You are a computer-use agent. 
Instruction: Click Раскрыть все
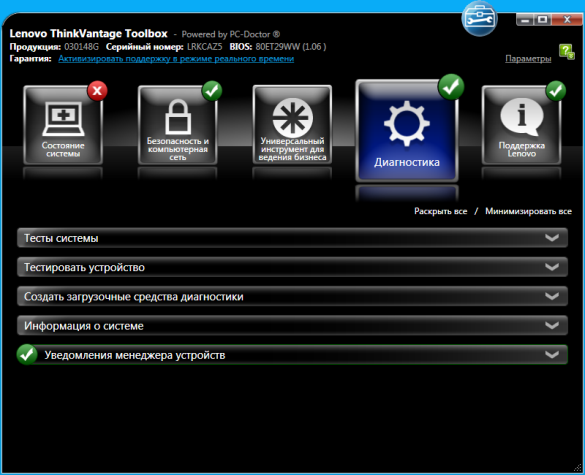[x=440, y=211]
